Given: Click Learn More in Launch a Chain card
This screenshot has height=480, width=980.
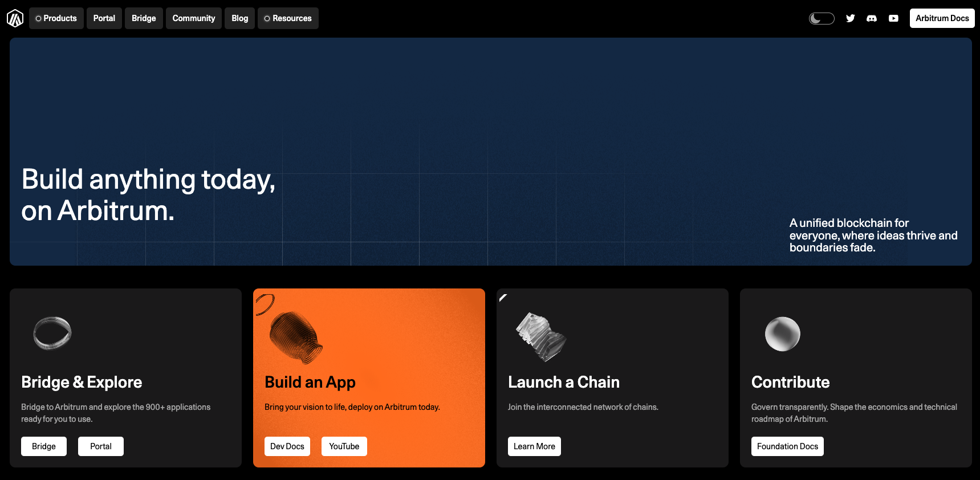Looking at the screenshot, I should (534, 446).
